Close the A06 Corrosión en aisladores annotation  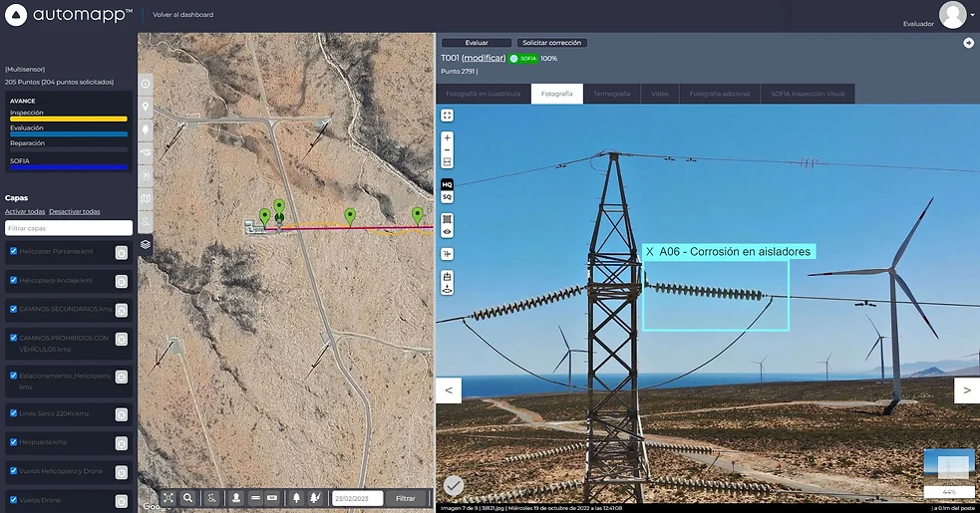click(x=649, y=252)
